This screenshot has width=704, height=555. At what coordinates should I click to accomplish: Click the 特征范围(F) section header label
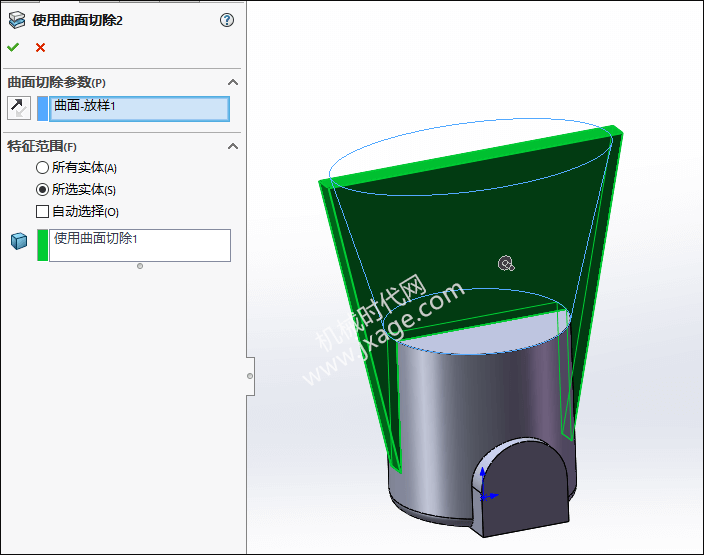coord(42,146)
